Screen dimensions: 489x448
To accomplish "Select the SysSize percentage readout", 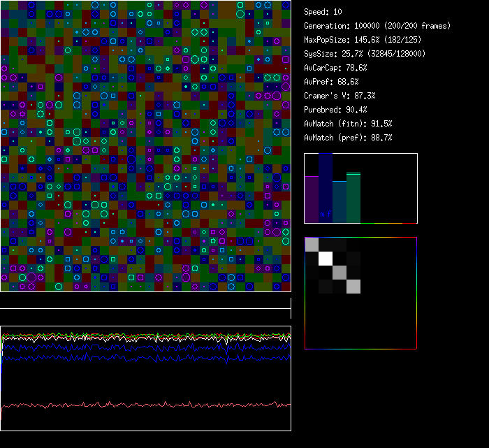I will (x=365, y=54).
